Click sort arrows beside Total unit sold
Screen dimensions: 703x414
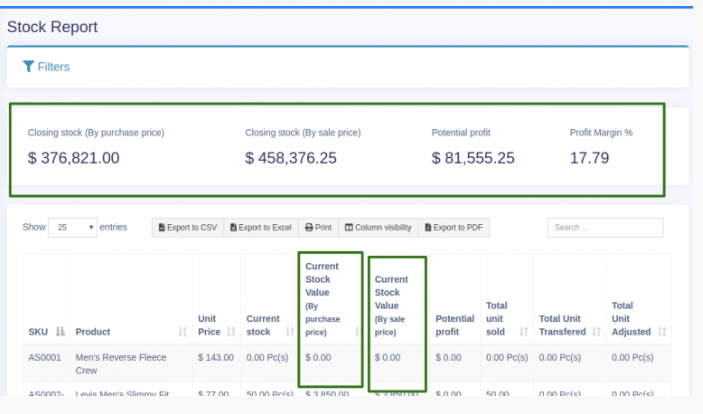523,332
